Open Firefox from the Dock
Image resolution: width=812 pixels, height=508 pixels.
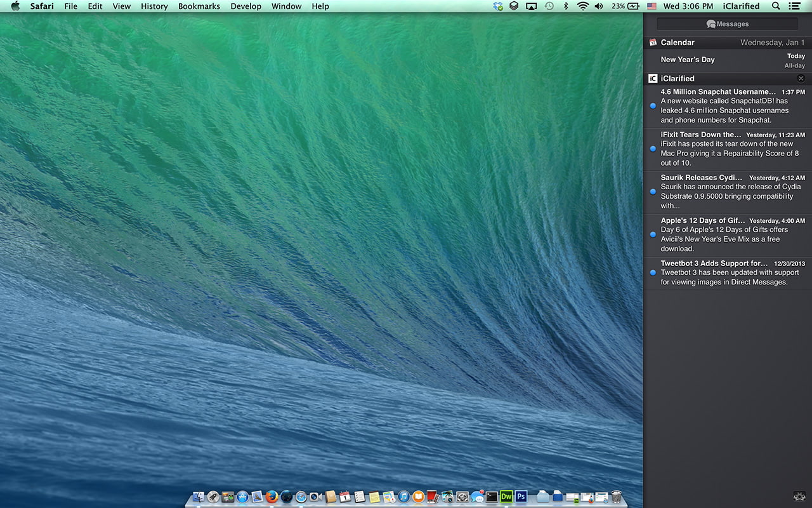coord(272,497)
